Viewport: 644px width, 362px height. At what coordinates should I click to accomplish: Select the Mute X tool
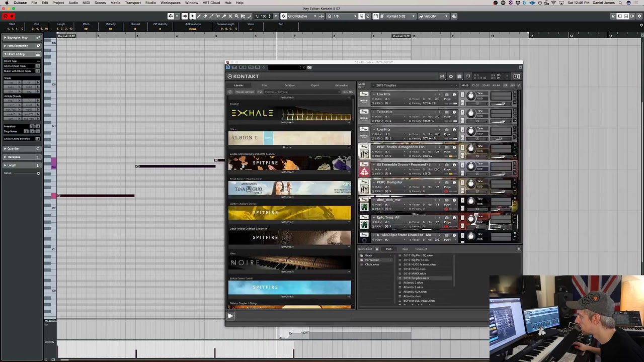coord(230,16)
